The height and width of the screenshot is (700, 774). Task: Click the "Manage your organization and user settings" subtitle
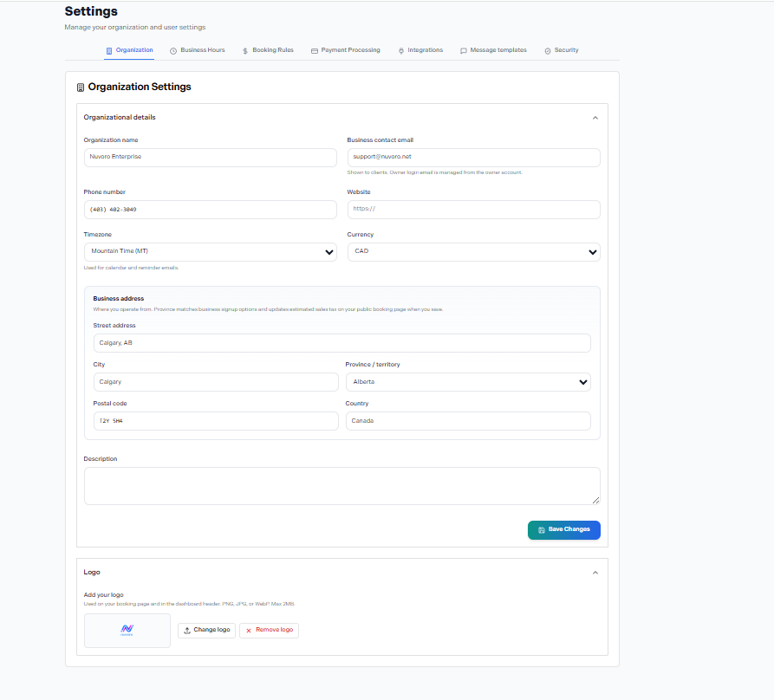134,27
